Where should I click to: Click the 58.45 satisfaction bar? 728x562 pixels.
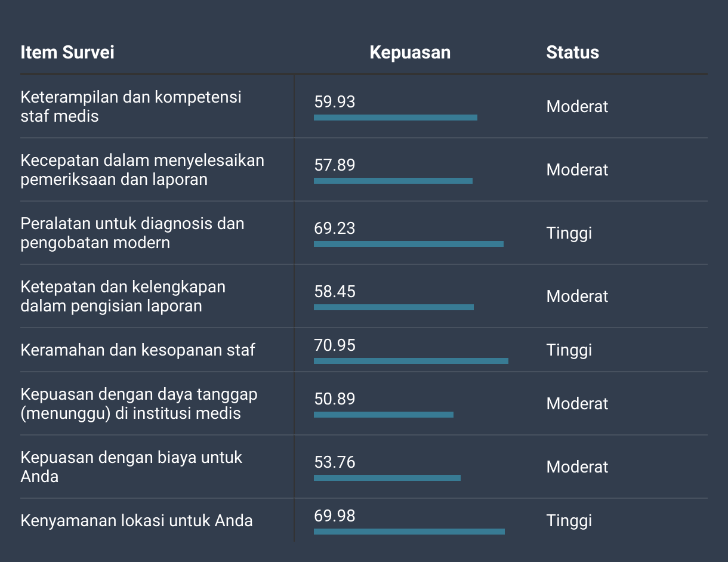coord(394,307)
